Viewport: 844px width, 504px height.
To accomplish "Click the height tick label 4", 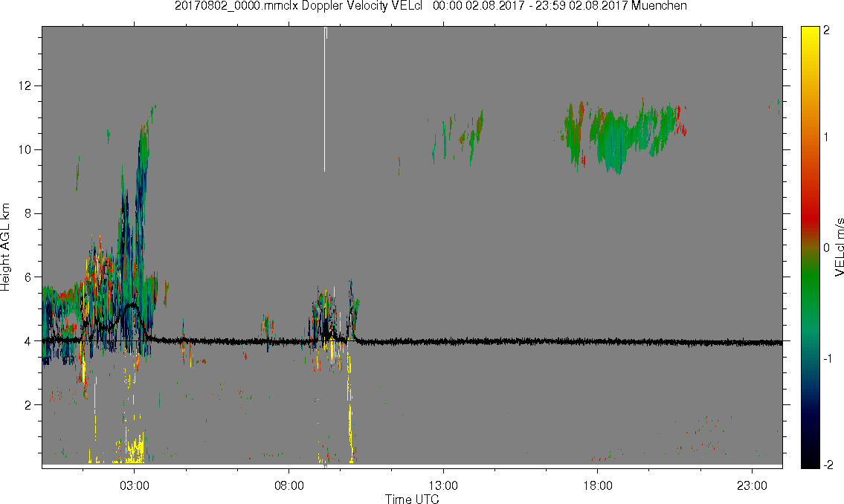I will pyautogui.click(x=28, y=341).
